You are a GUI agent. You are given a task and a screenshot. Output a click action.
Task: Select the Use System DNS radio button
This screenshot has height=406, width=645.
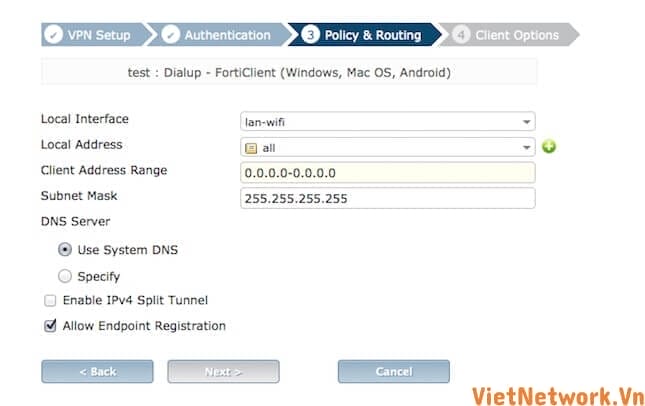[x=65, y=250]
